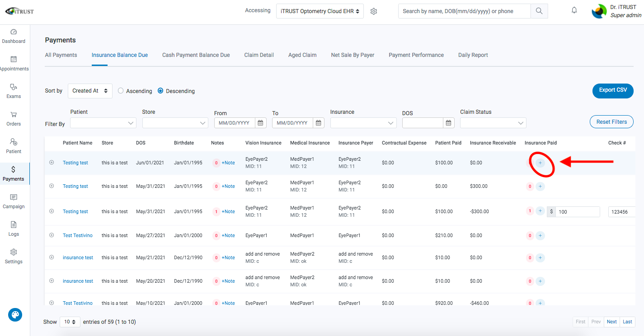The height and width of the screenshot is (336, 644).
Task: Click the Export CSV button
Action: tap(612, 91)
